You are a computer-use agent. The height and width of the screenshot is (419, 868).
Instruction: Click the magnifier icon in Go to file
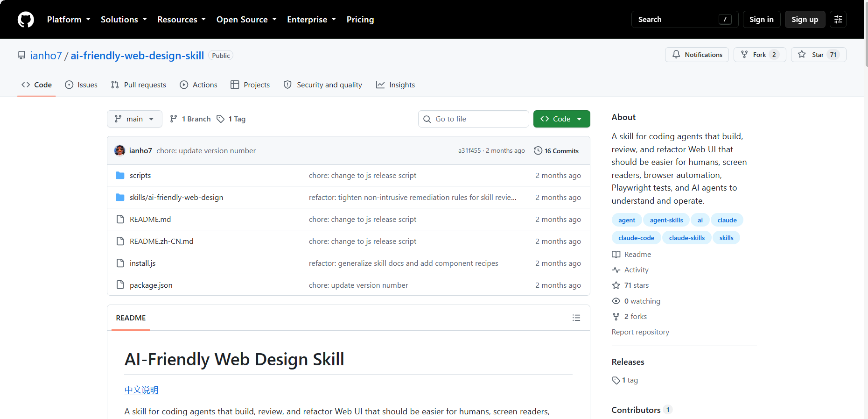point(427,119)
